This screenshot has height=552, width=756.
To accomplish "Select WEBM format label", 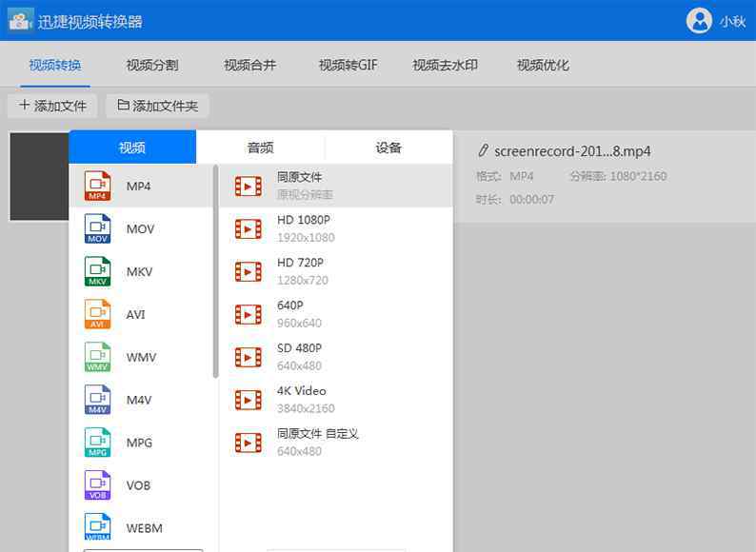I will point(144,528).
